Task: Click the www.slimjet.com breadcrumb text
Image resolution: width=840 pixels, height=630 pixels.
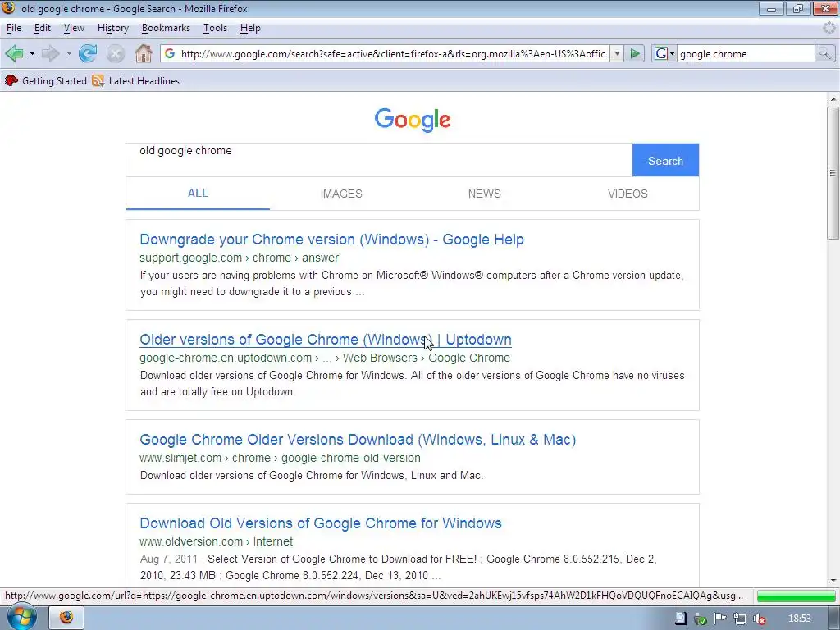Action: 180,458
